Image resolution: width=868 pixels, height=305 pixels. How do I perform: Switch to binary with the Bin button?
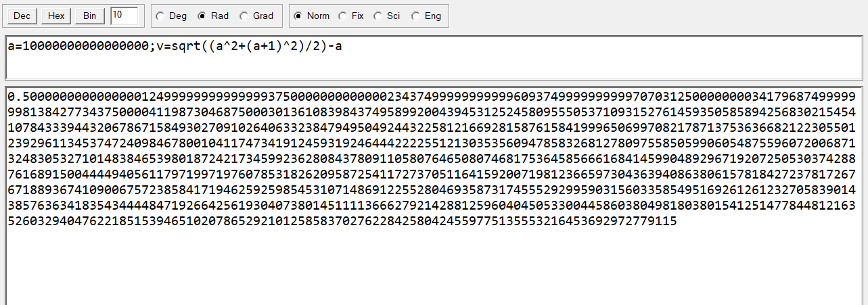[90, 16]
